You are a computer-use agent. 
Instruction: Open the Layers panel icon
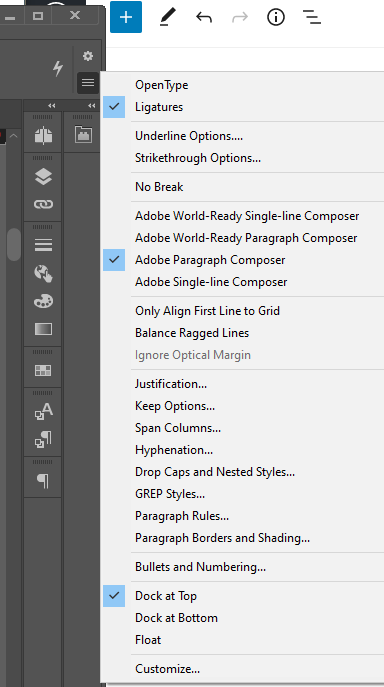tap(43, 177)
